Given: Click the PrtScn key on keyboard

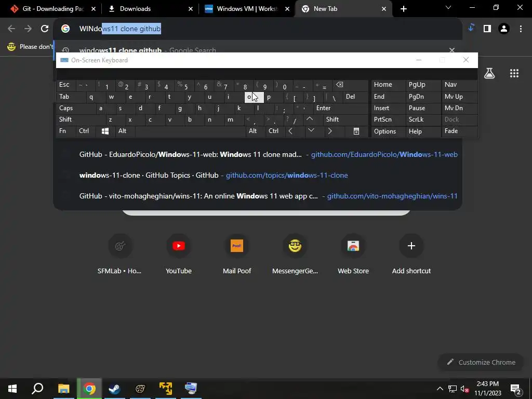Looking at the screenshot, I should [x=389, y=119].
